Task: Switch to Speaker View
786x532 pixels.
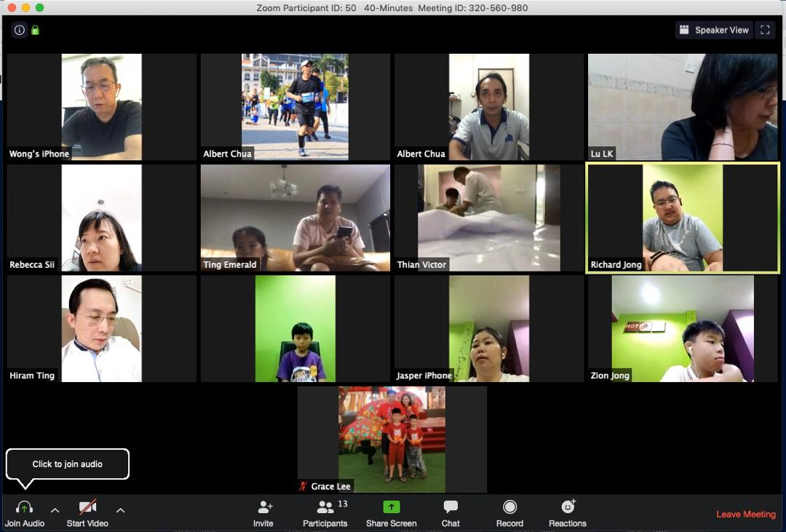Action: [713, 30]
